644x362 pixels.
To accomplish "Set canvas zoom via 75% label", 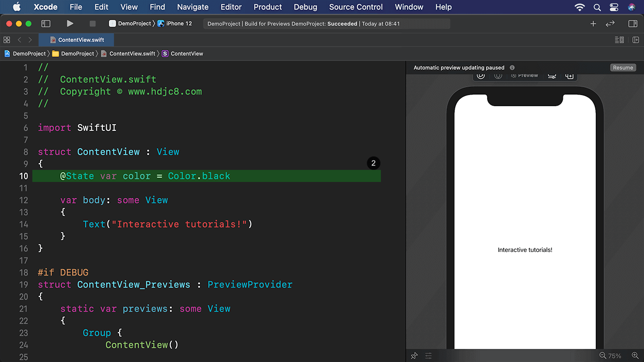I will point(615,356).
